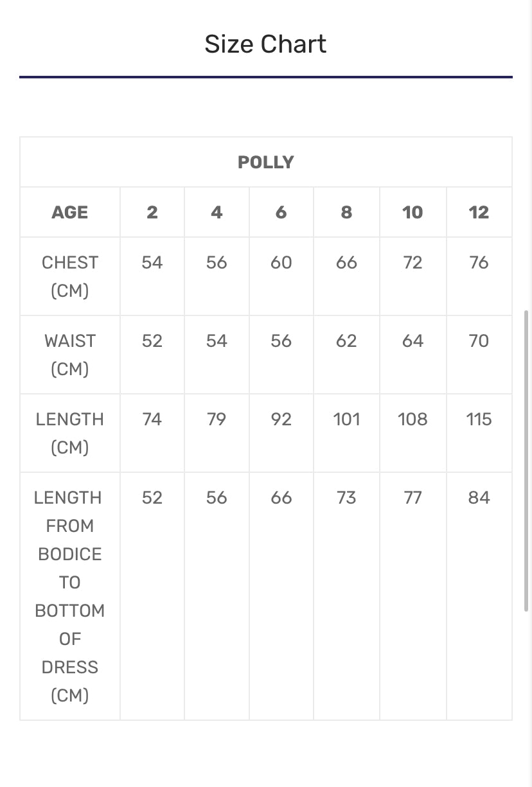The image size is (532, 787).
Task: Click the bodice-to-bottom length row label
Action: [x=69, y=596]
